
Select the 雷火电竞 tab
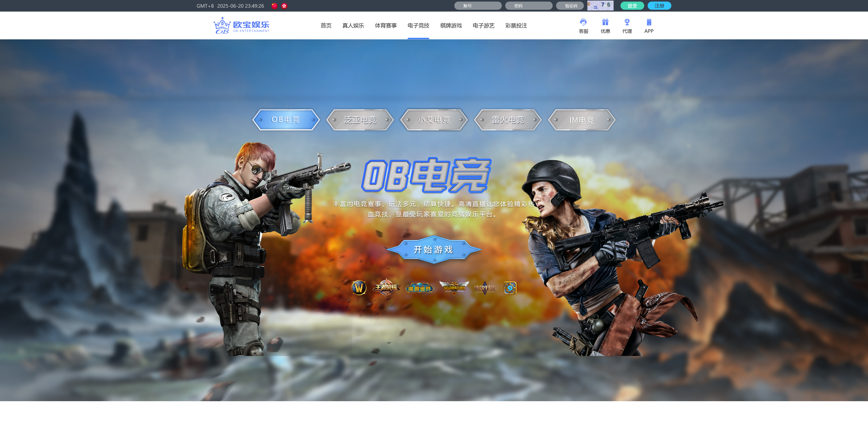coord(508,120)
